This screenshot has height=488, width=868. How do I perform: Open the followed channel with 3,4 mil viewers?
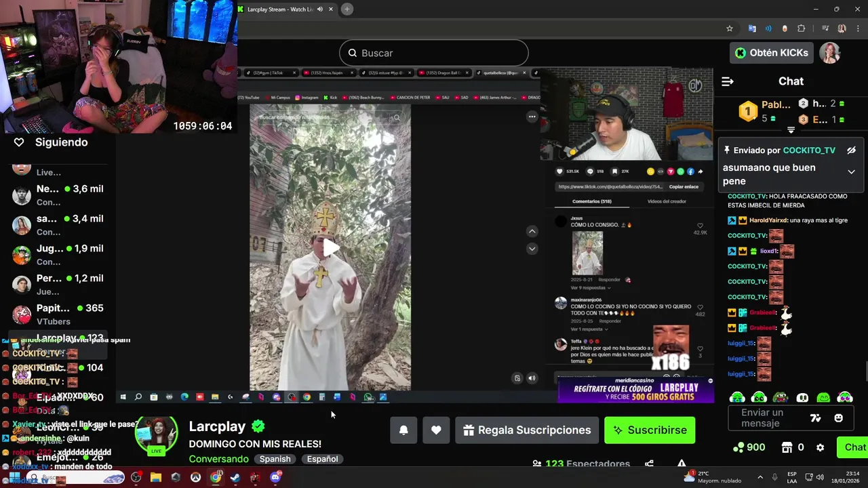click(x=58, y=225)
